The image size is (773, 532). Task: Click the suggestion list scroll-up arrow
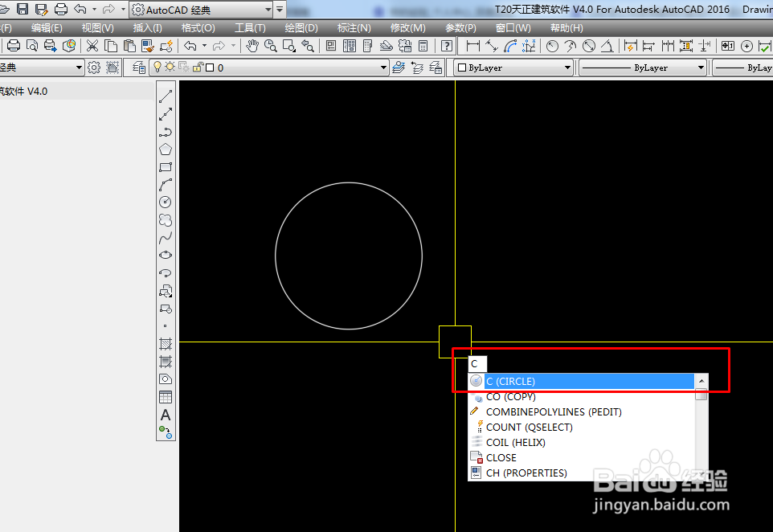point(701,381)
